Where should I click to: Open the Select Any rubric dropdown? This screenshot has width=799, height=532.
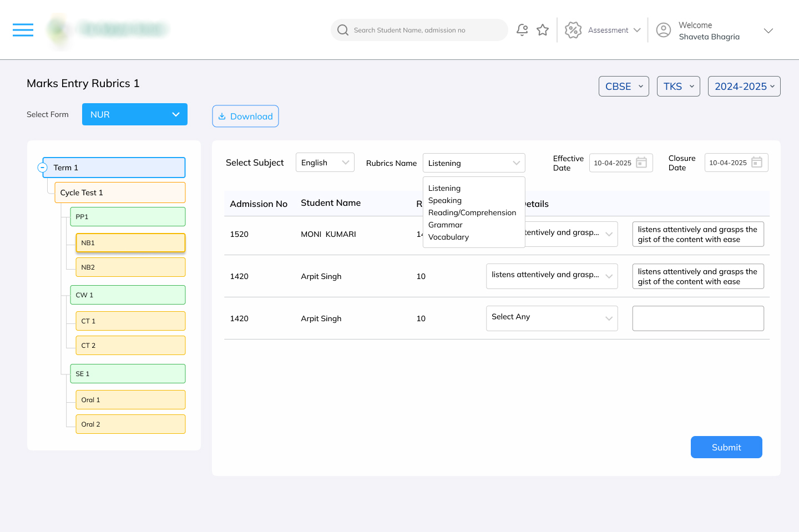(552, 318)
